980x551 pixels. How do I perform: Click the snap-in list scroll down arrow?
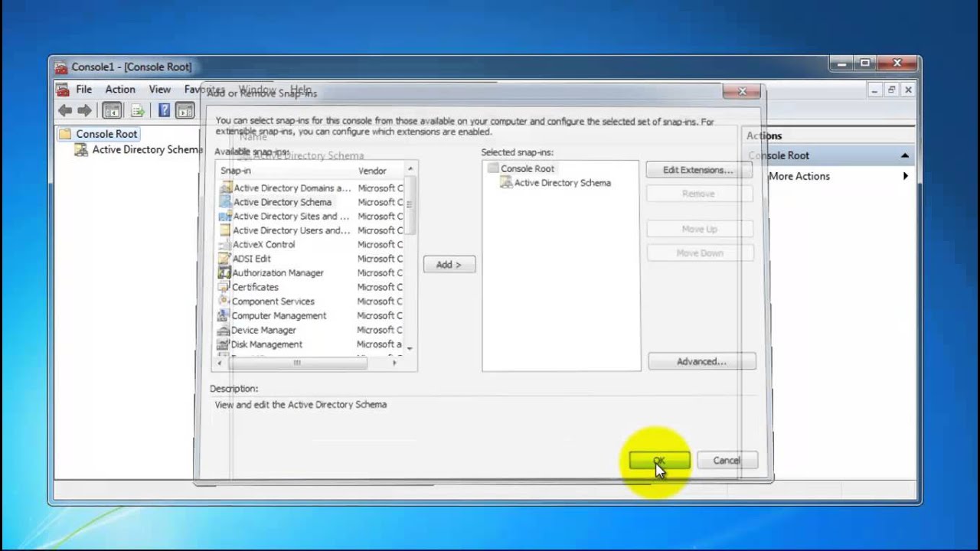(410, 348)
